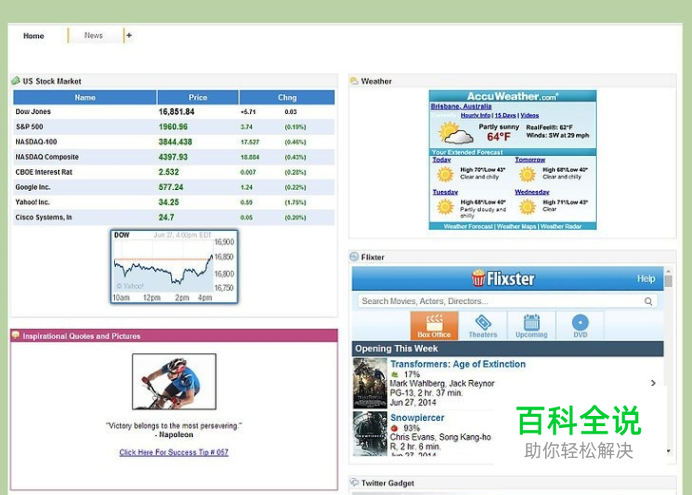This screenshot has width=692, height=495.
Task: Click the Twitter Gadget header icon
Action: [x=354, y=482]
